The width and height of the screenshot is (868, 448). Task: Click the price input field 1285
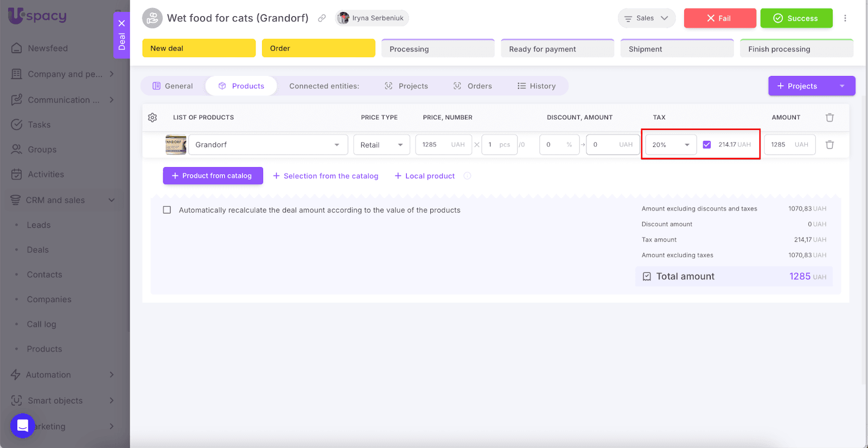point(434,145)
